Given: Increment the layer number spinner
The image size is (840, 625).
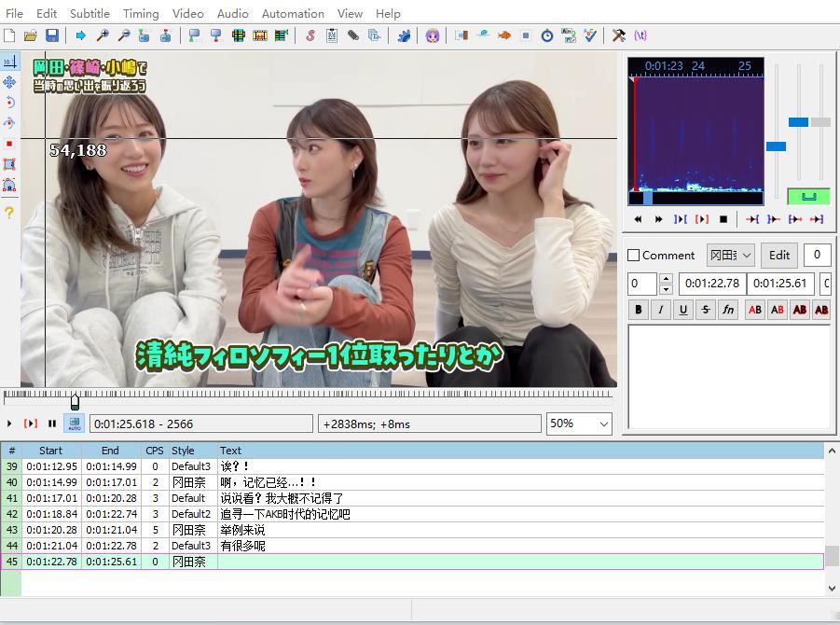Looking at the screenshot, I should coord(666,278).
